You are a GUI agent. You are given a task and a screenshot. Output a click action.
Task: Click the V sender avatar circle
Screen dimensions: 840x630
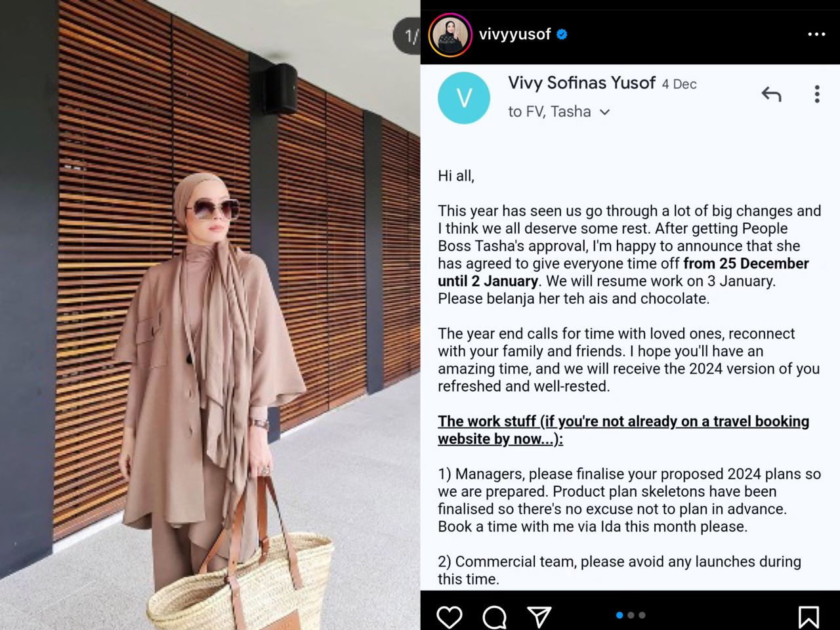pyautogui.click(x=464, y=98)
